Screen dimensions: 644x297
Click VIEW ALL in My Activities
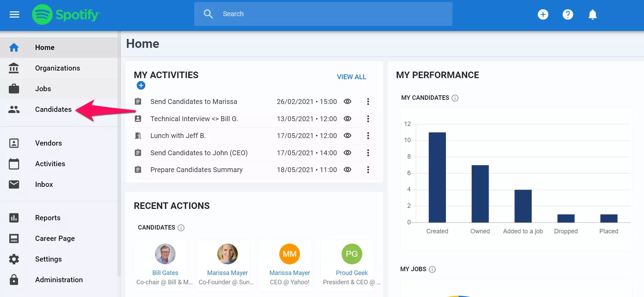[x=352, y=77]
